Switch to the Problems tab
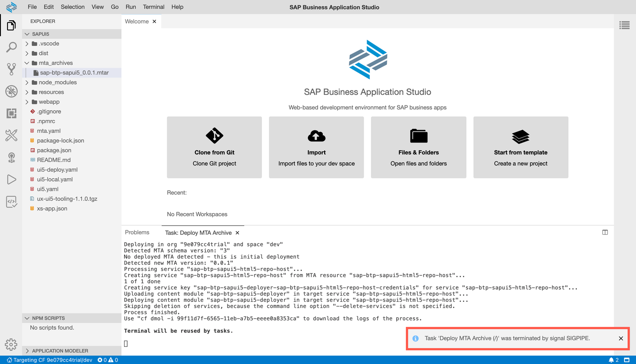Image resolution: width=636 pixels, height=364 pixels. [137, 233]
